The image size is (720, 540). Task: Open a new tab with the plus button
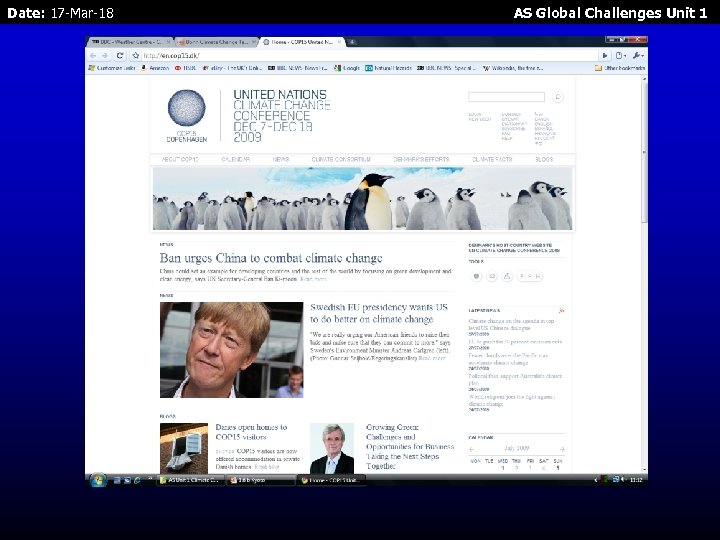point(352,42)
